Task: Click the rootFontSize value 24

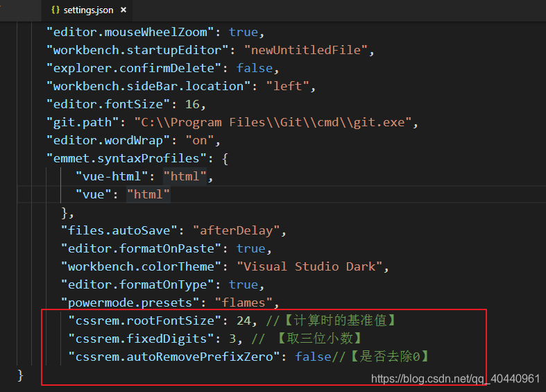Action: click(244, 321)
